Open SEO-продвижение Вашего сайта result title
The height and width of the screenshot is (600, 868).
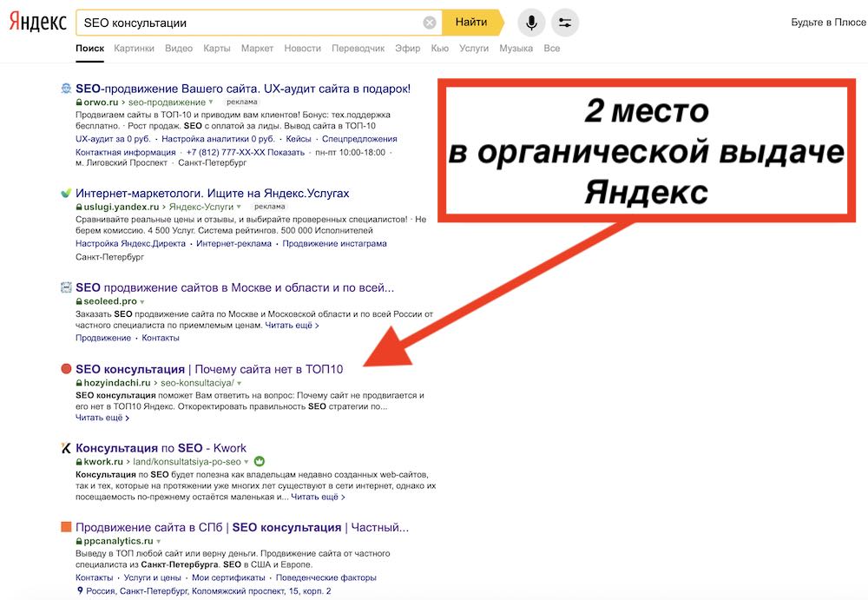coord(243,89)
